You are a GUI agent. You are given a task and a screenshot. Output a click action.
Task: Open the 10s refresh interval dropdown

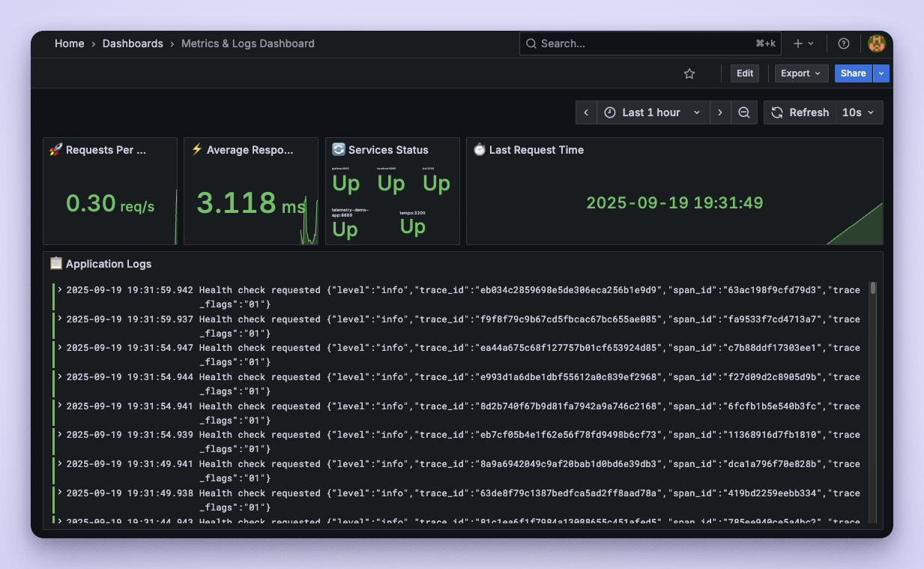click(859, 112)
